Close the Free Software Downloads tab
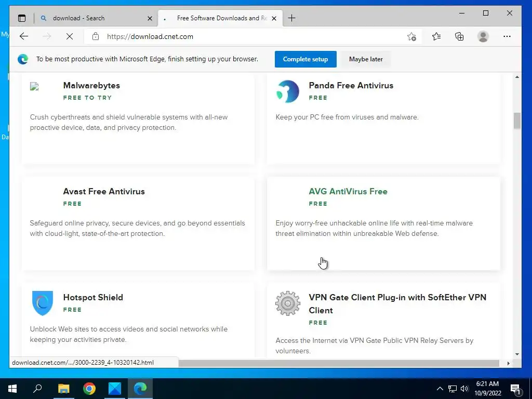 pyautogui.click(x=274, y=18)
